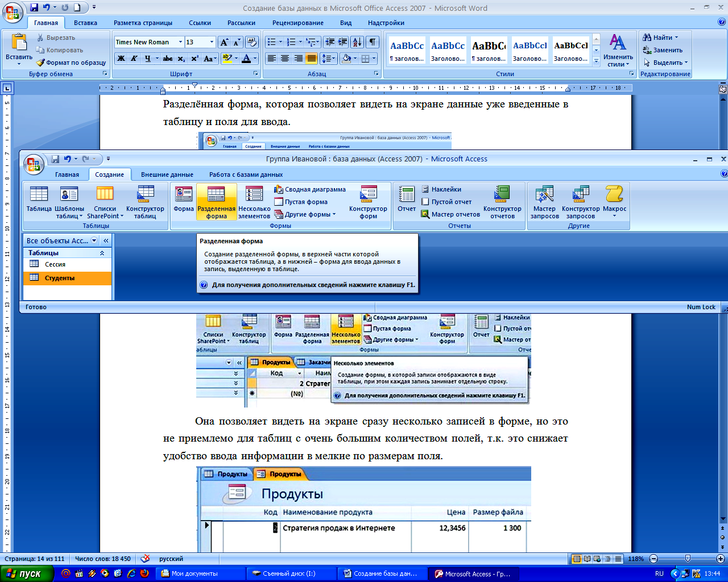Viewport: 728px width, 582px height.
Task: Open Шаблоны таблиц dropdown in Access
Action: click(69, 203)
